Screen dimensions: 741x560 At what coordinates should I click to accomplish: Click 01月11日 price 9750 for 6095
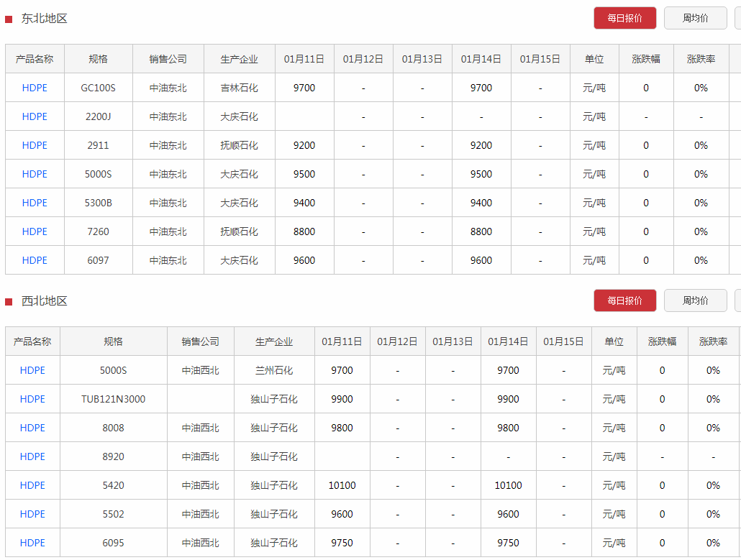[x=342, y=543]
